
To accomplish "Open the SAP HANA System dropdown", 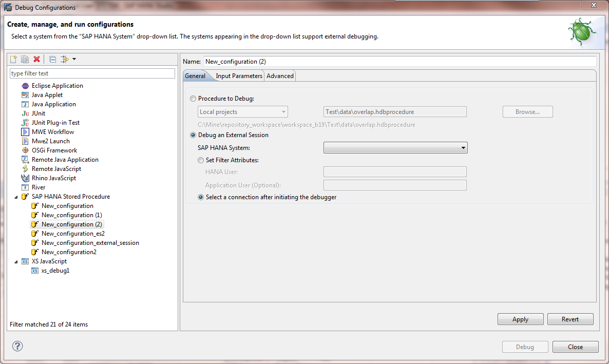I will [x=395, y=148].
